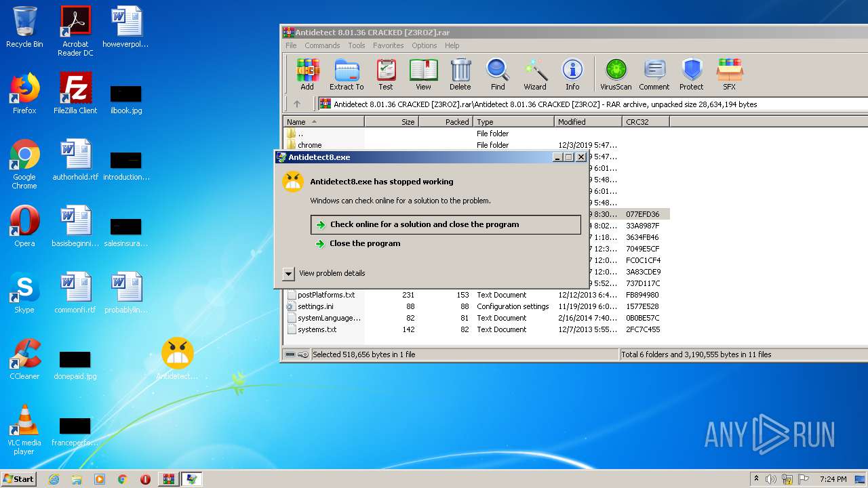Open Opera desktop shortcut
Image resolution: width=868 pixels, height=488 pixels.
pyautogui.click(x=24, y=226)
